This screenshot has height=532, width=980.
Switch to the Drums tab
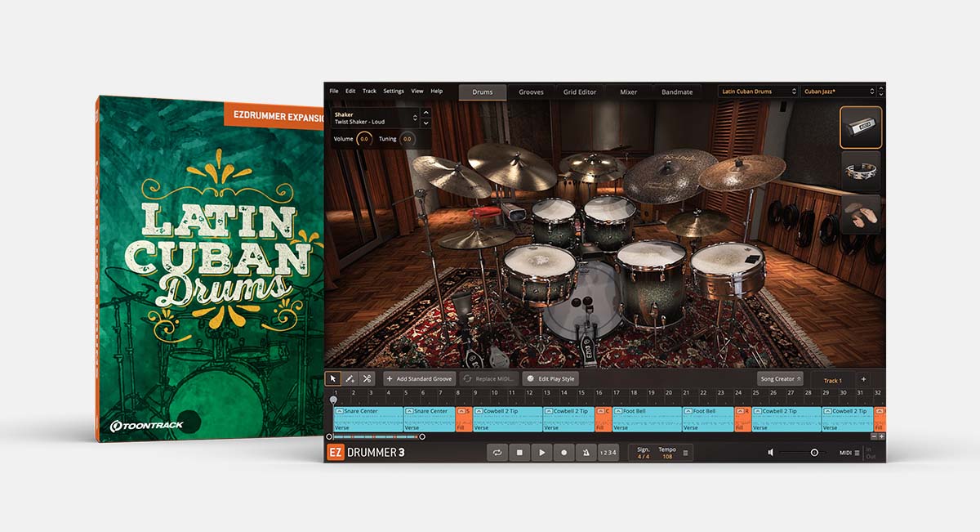coord(483,92)
